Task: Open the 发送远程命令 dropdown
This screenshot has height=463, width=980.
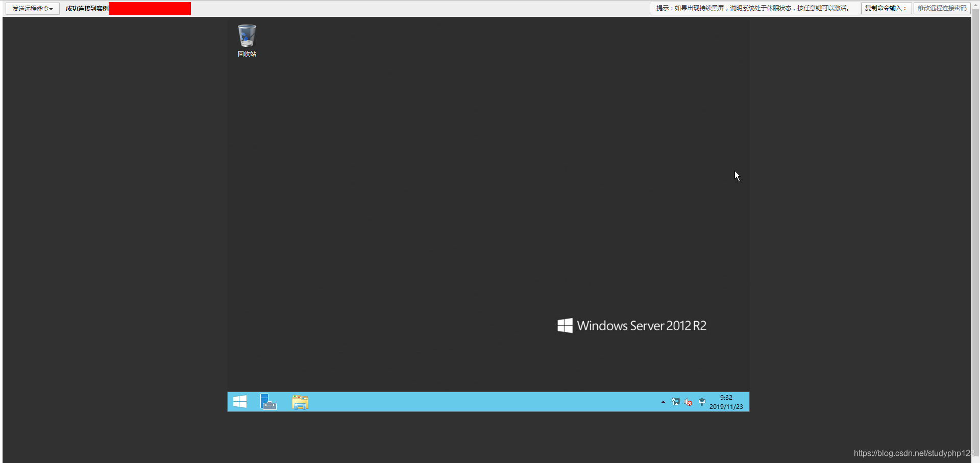Action: [33, 9]
